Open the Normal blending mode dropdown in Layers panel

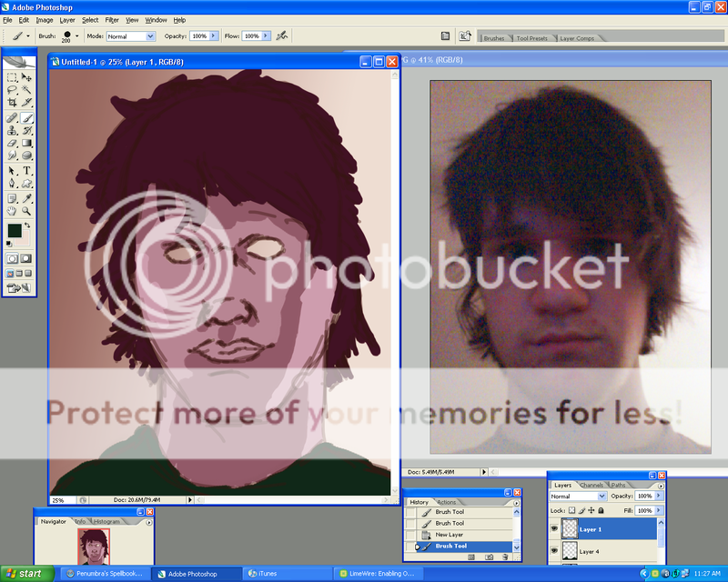pyautogui.click(x=602, y=496)
